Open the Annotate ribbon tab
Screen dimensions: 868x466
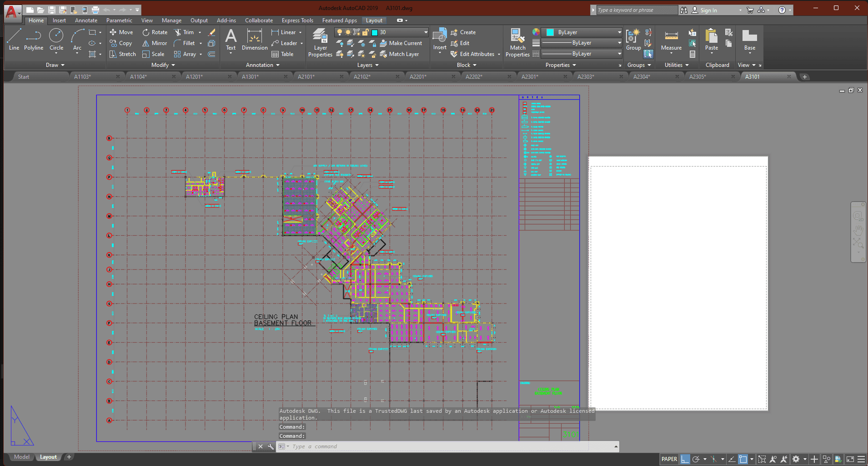point(86,20)
